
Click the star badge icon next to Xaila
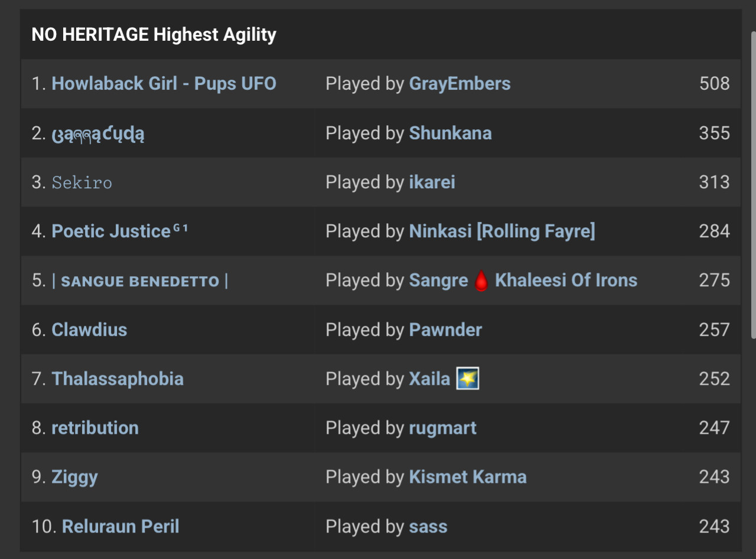point(468,378)
